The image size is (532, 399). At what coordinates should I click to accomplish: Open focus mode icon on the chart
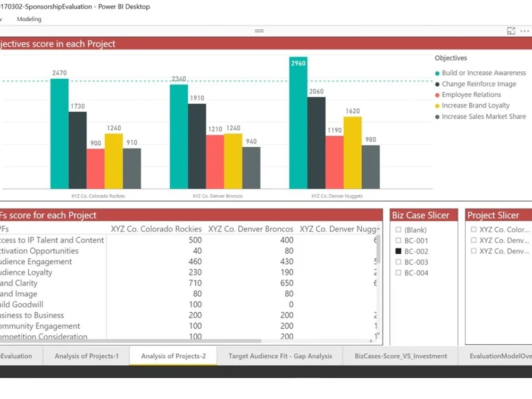pyautogui.click(x=511, y=31)
